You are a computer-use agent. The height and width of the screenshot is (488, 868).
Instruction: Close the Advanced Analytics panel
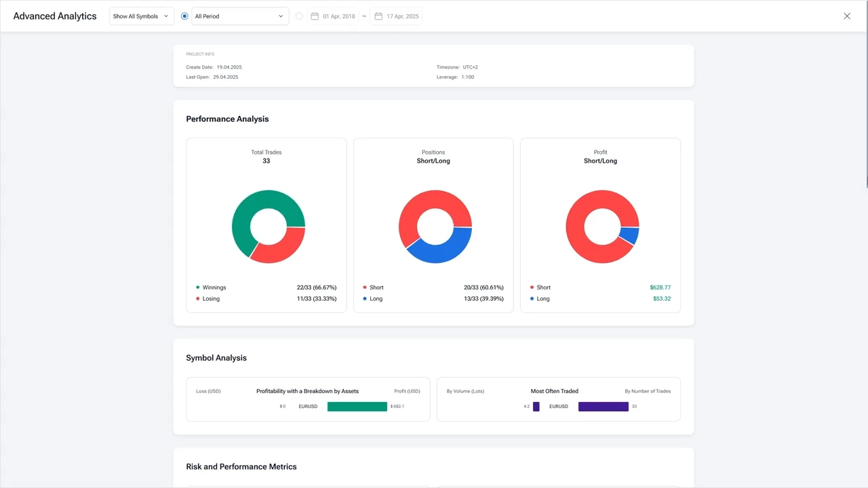click(847, 16)
